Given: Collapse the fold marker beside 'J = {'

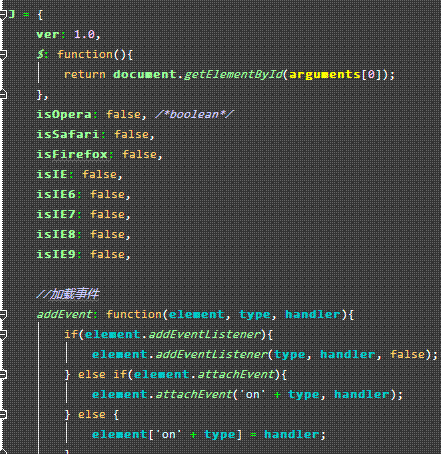Looking at the screenshot, I should (x=3, y=15).
